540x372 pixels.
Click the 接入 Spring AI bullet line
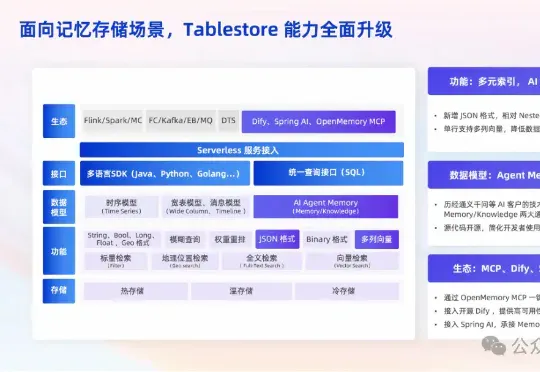click(x=491, y=324)
